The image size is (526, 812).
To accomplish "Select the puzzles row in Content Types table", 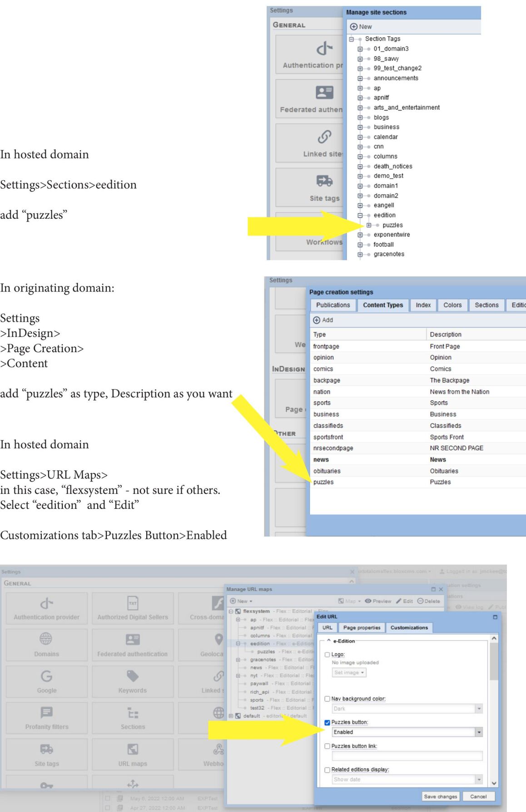I will coord(418,482).
